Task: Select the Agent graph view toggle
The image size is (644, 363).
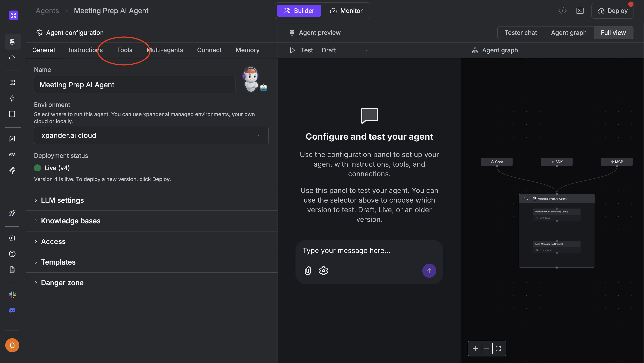Action: coord(568,33)
